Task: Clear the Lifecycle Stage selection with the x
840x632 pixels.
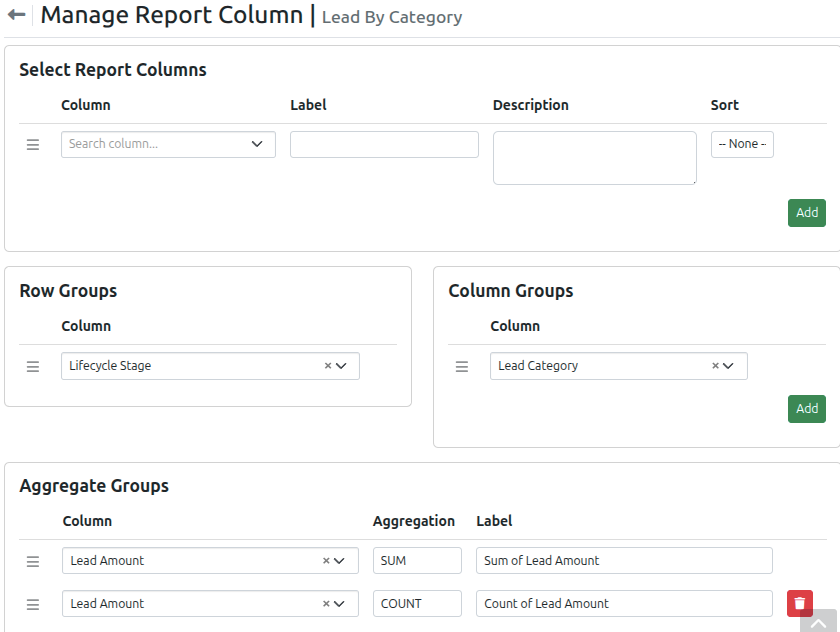Action: point(328,366)
